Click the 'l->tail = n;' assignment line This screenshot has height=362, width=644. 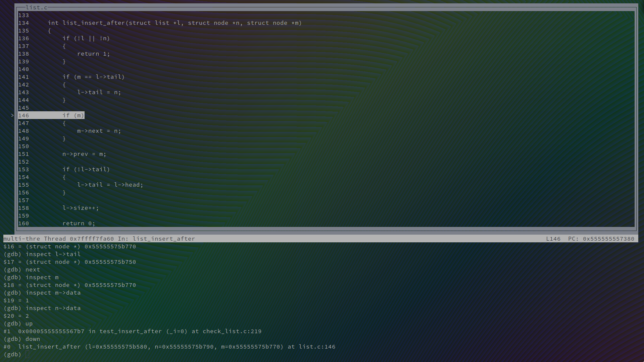(99, 92)
